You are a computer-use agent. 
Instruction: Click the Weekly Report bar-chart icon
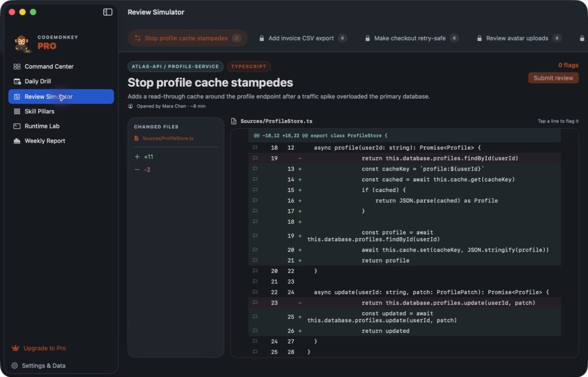[x=17, y=141]
